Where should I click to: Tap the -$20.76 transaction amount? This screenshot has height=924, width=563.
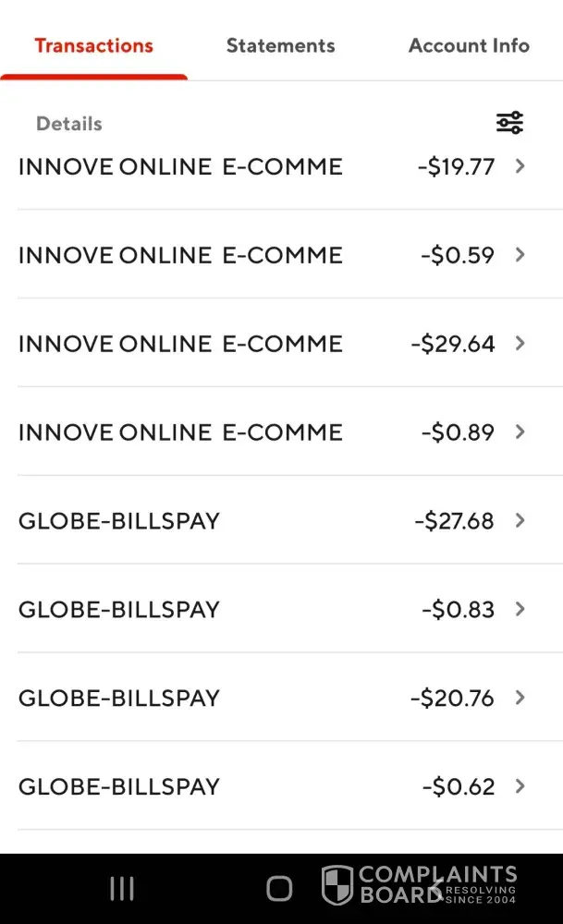[x=452, y=698]
